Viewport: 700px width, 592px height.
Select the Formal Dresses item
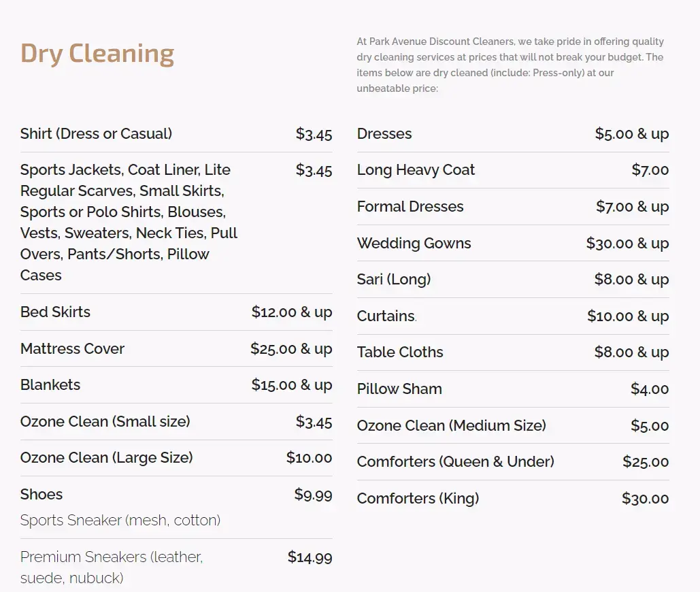pyautogui.click(x=410, y=207)
